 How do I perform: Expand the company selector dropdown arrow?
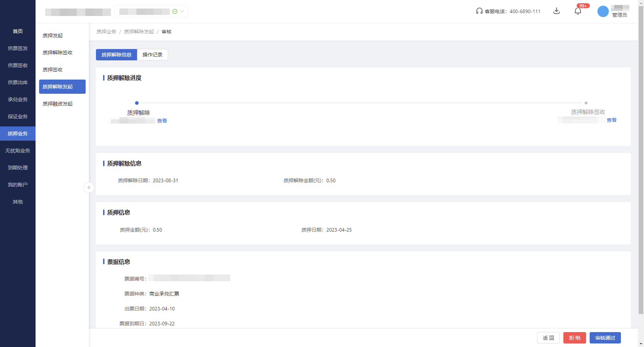point(182,11)
